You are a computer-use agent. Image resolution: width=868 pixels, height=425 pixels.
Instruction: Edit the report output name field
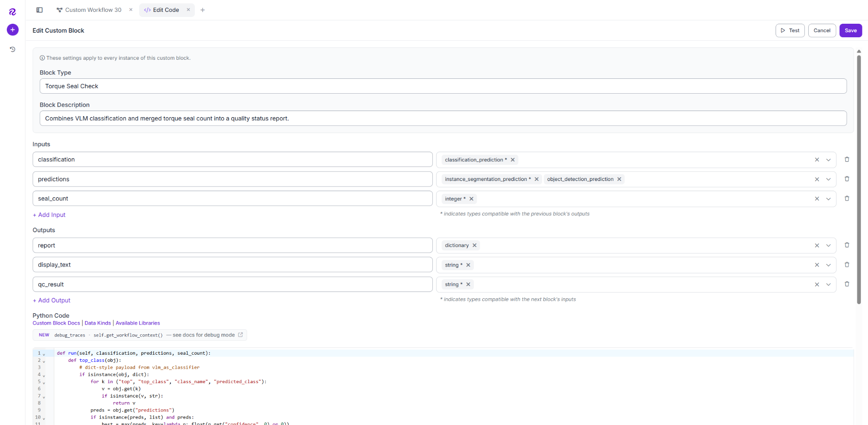point(232,245)
